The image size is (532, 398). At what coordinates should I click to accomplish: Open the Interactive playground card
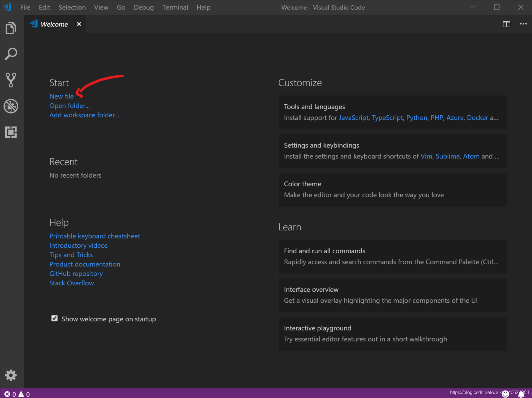(392, 334)
